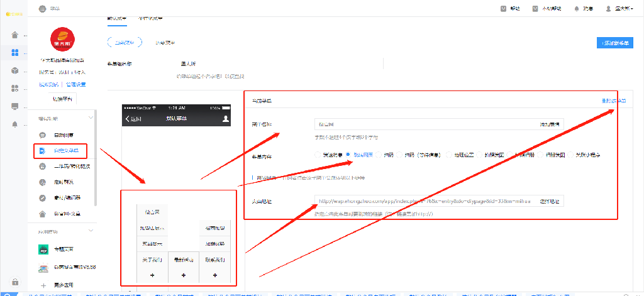Click the round menu icon in top bar

(42, 9)
